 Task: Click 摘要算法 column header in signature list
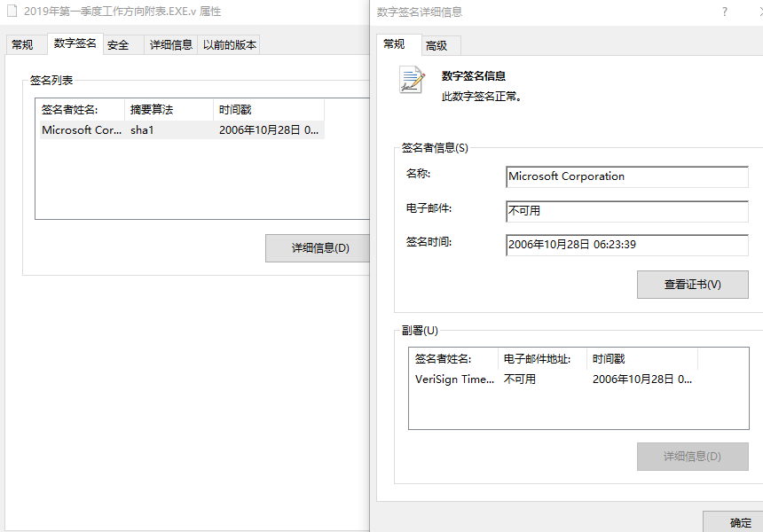(x=169, y=110)
